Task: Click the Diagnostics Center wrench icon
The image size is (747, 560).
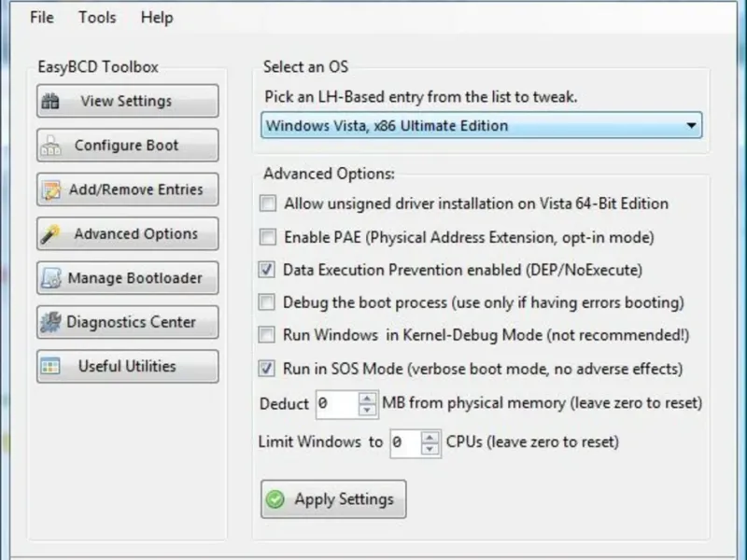Action: click(51, 323)
